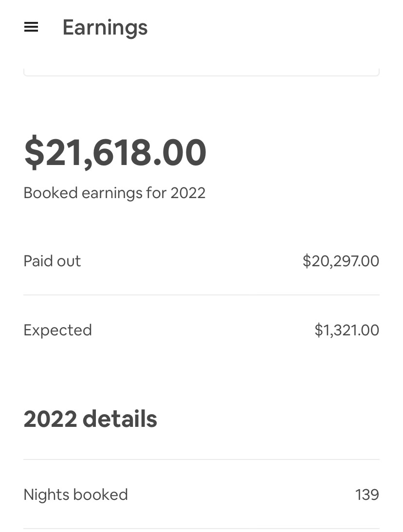This screenshot has width=403, height=532.
Task: Open the hamburger navigation menu
Action: click(31, 27)
